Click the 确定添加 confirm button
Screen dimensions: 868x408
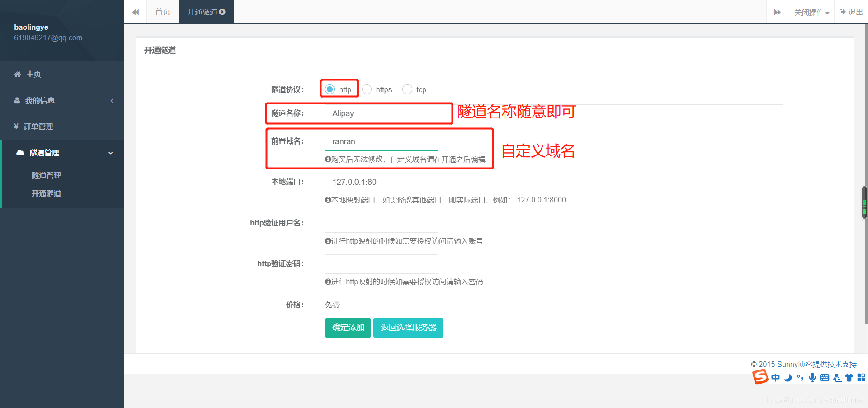click(x=348, y=328)
